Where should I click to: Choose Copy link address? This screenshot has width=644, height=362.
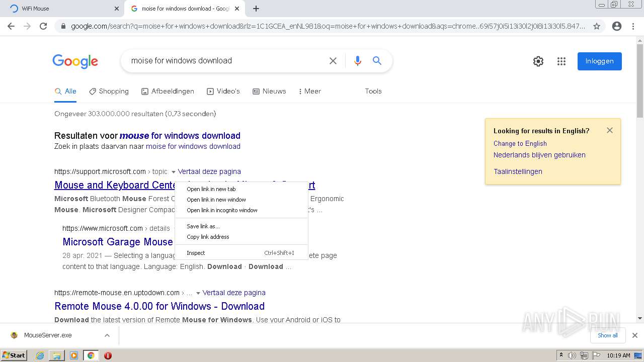242,237
